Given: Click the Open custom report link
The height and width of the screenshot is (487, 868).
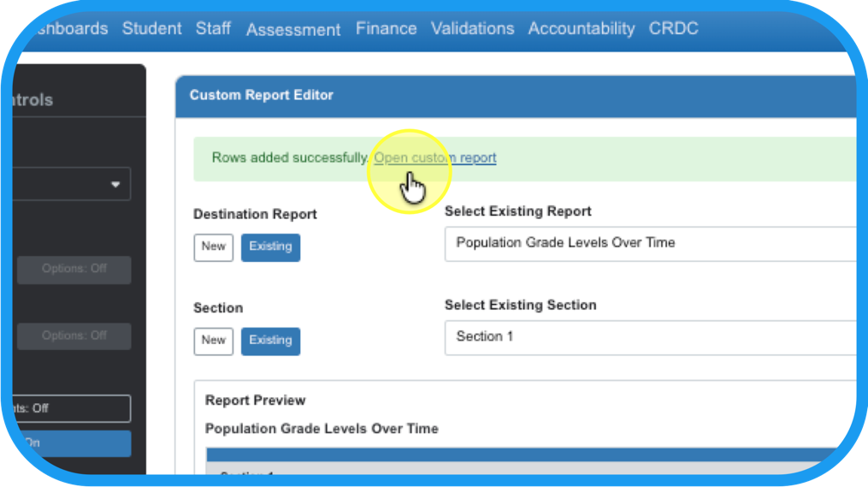Looking at the screenshot, I should pos(435,157).
